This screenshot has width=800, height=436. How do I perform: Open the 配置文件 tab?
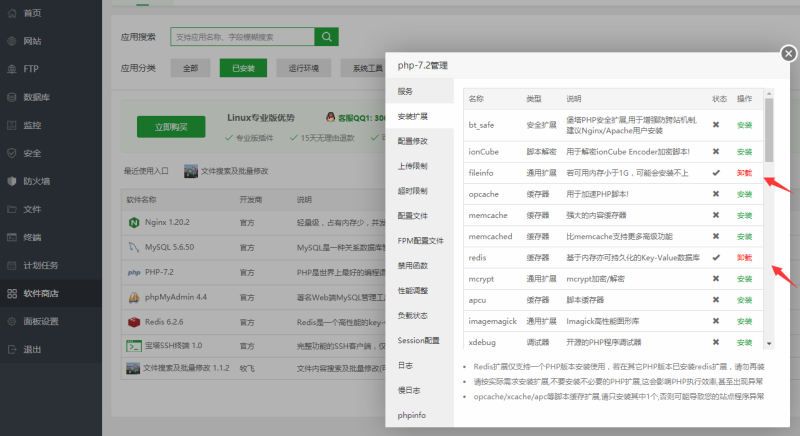point(419,216)
